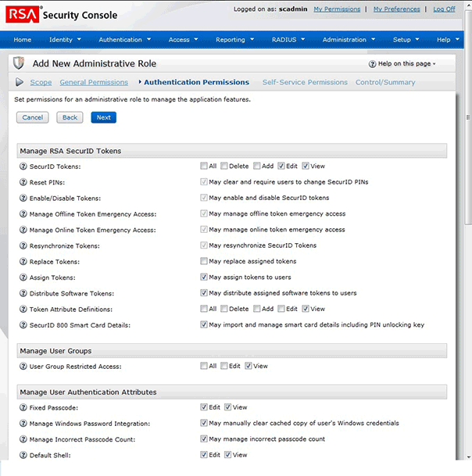Open the Setup dropdown menu
This screenshot has width=472, height=476.
pos(406,39)
